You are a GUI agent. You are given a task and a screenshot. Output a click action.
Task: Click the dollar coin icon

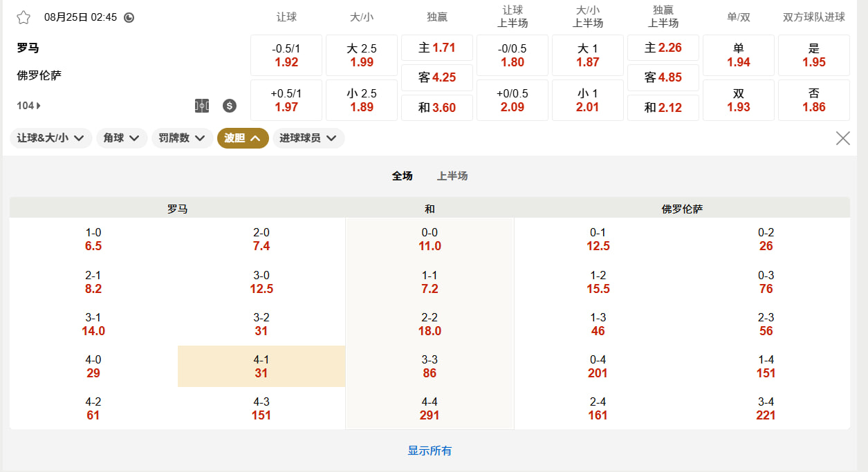click(x=230, y=106)
